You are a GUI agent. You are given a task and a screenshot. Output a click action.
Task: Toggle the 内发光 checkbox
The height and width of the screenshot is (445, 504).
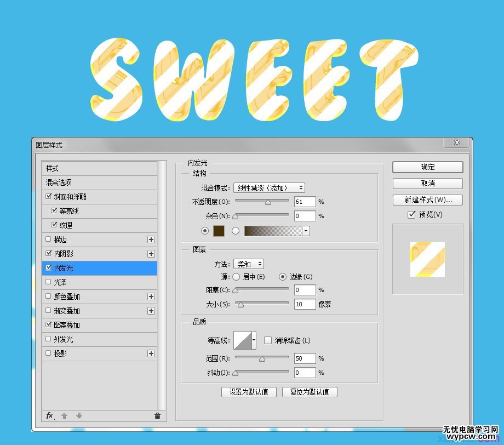49,267
